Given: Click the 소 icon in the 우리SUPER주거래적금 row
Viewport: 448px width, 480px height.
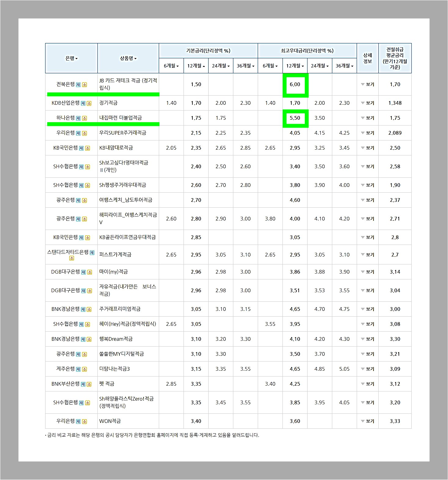Looking at the screenshot, I should tap(85, 133).
